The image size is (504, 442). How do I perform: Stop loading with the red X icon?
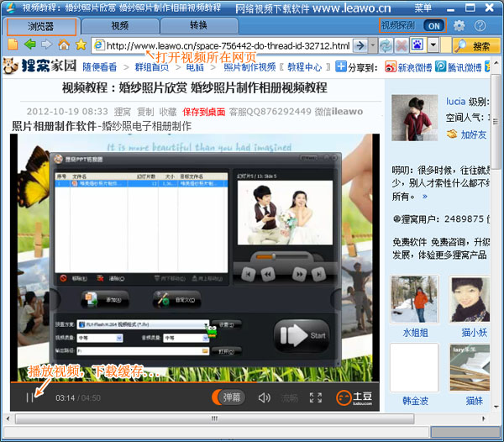[402, 45]
